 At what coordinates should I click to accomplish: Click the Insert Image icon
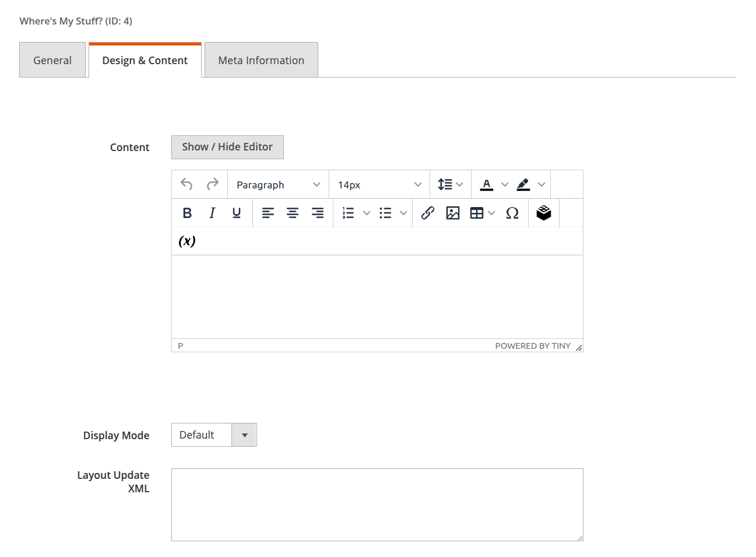tap(452, 212)
